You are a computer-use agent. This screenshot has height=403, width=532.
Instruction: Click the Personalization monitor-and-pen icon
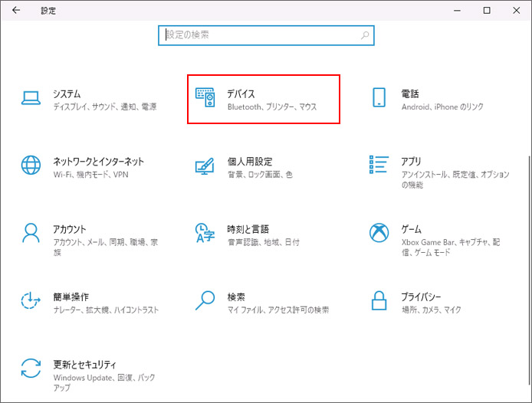point(205,166)
